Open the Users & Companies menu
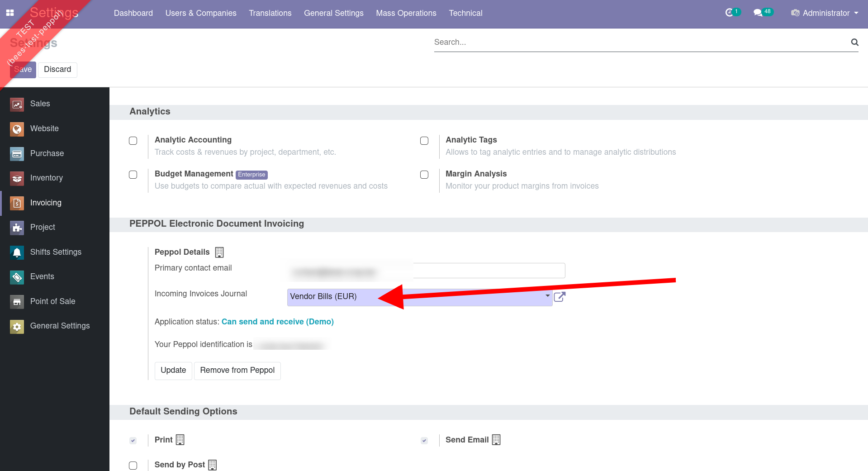 click(x=201, y=13)
